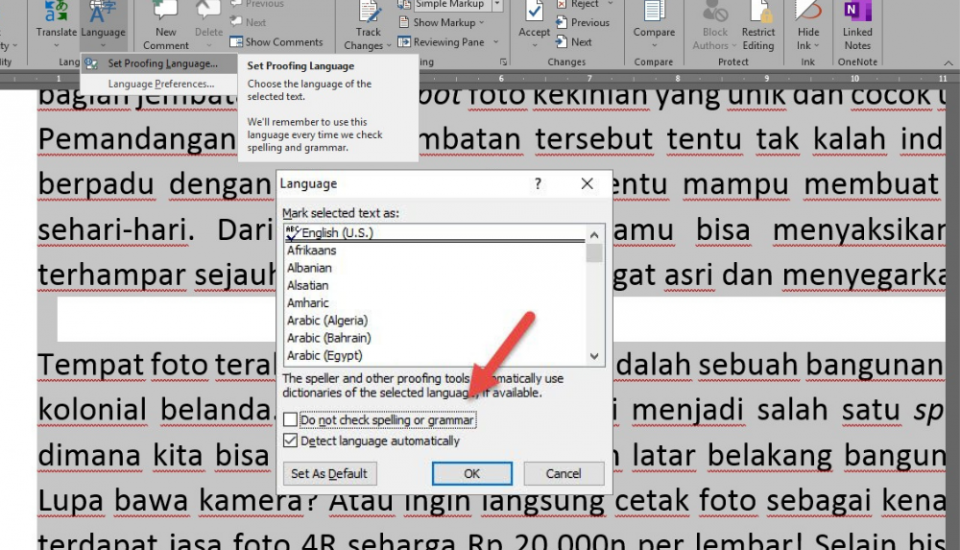960x550 pixels.
Task: Click the language list scroll down arrow
Action: [594, 356]
